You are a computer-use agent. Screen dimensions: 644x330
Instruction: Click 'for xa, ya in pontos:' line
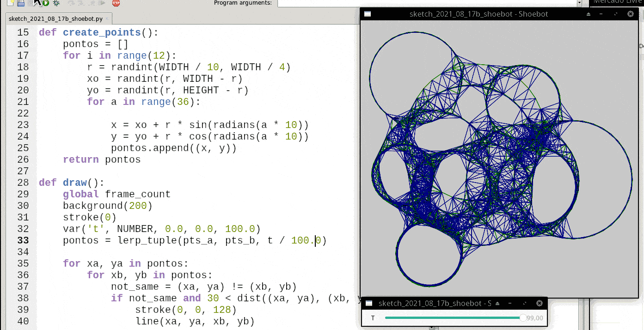(x=126, y=263)
